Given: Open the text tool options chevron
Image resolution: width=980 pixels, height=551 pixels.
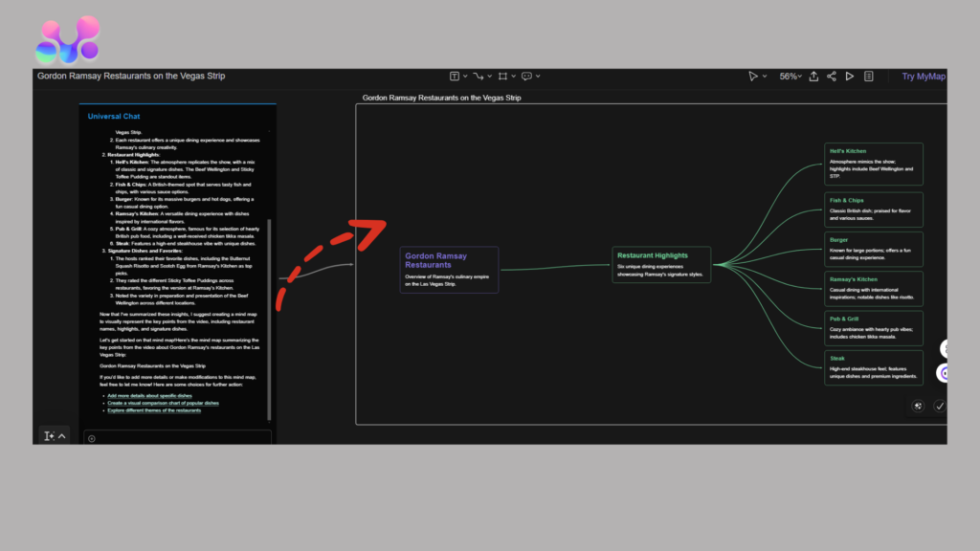Looking at the screenshot, I should 465,77.
